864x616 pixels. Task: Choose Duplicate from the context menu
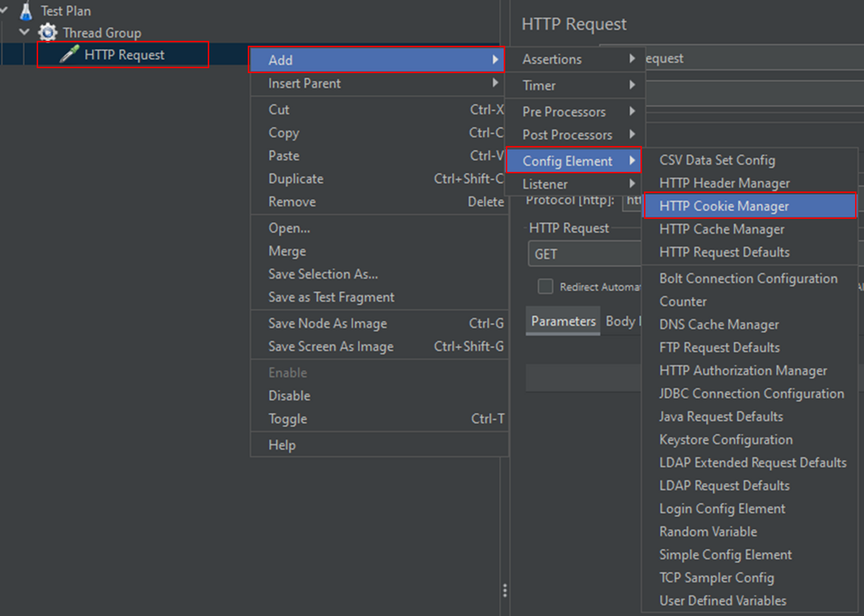click(295, 179)
